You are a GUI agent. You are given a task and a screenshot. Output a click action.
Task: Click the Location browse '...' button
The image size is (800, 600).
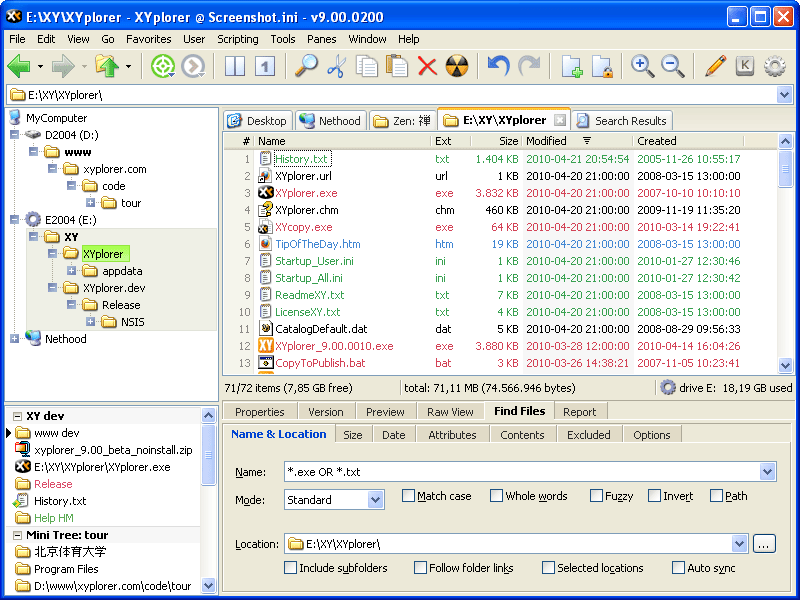click(763, 544)
